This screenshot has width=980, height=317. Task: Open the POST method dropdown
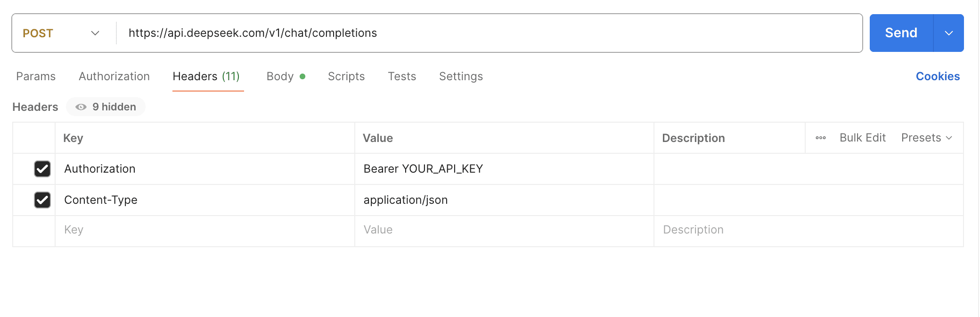tap(61, 33)
